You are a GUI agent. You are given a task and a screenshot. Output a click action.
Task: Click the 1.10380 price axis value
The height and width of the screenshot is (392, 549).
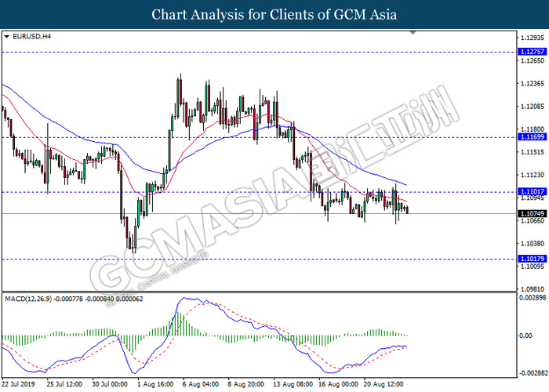[x=533, y=244]
